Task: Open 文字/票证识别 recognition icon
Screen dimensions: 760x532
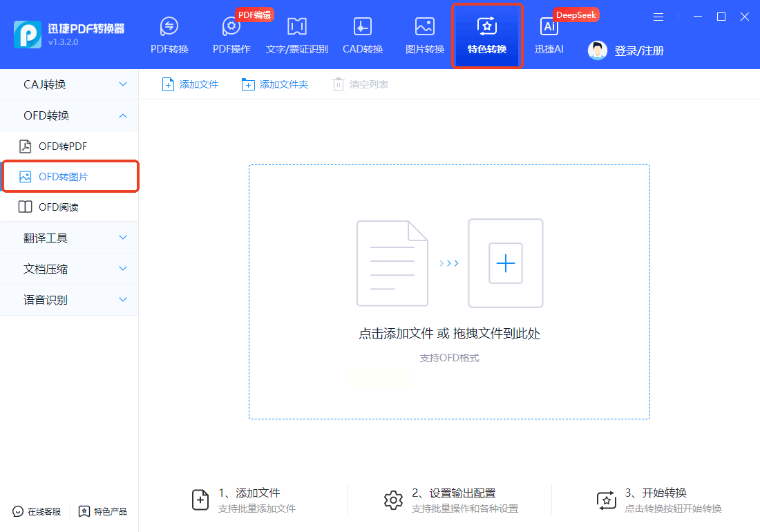Action: [296, 27]
